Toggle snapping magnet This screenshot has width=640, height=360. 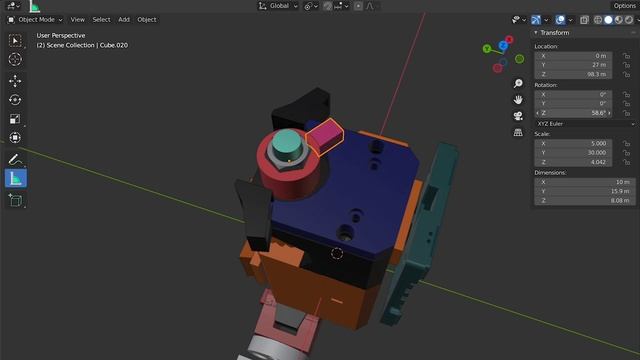coord(328,6)
